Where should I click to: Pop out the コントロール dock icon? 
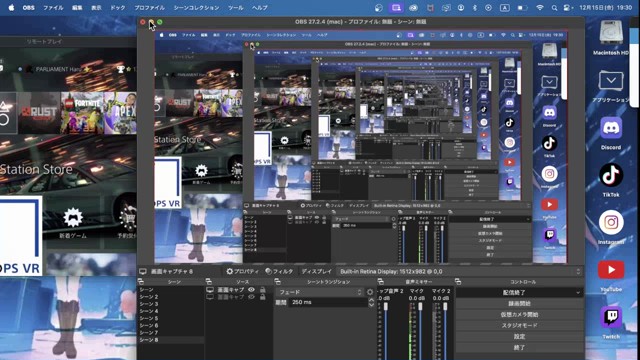coord(458,282)
